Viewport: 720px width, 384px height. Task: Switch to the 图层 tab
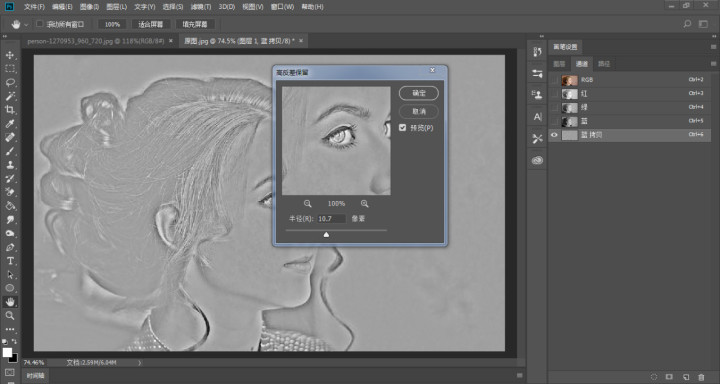[x=559, y=64]
